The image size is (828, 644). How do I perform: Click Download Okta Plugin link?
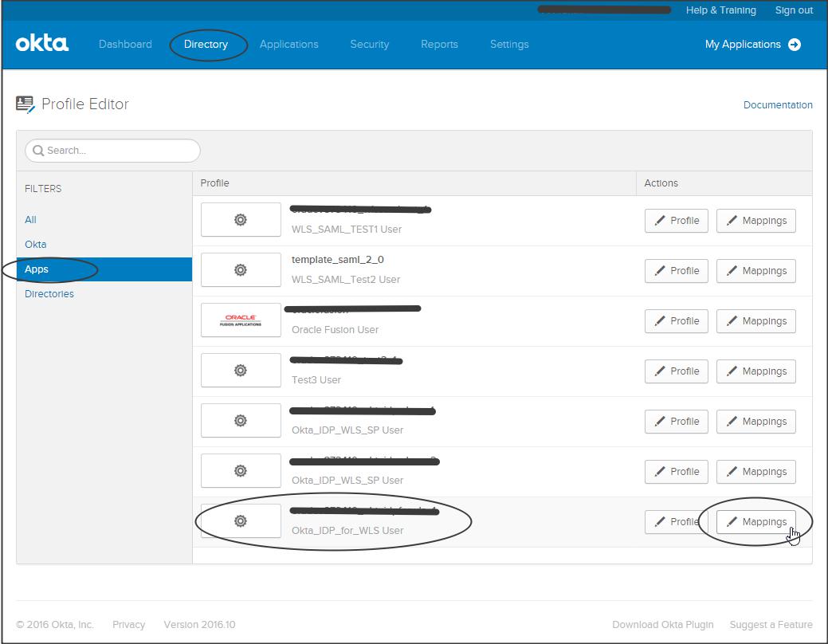tap(663, 624)
